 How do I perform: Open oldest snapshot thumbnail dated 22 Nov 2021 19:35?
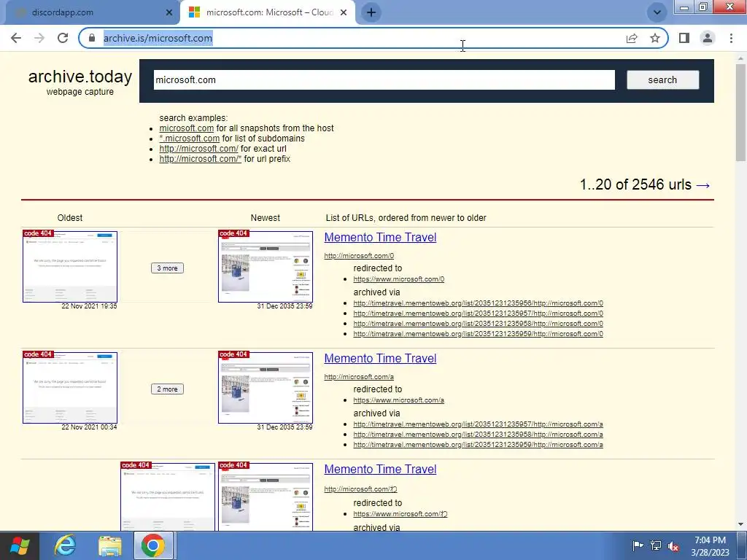[x=70, y=266]
